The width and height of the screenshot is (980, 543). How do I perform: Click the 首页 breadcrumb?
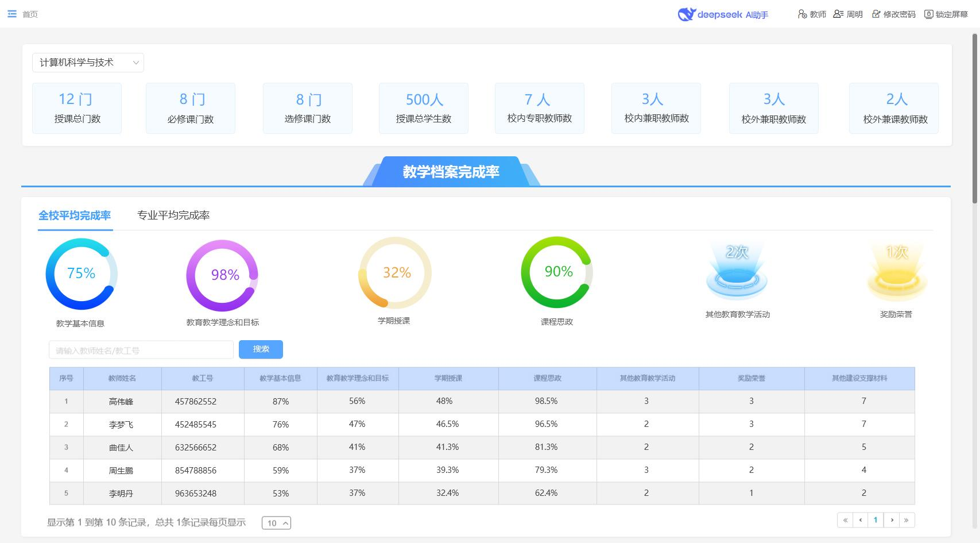(30, 14)
